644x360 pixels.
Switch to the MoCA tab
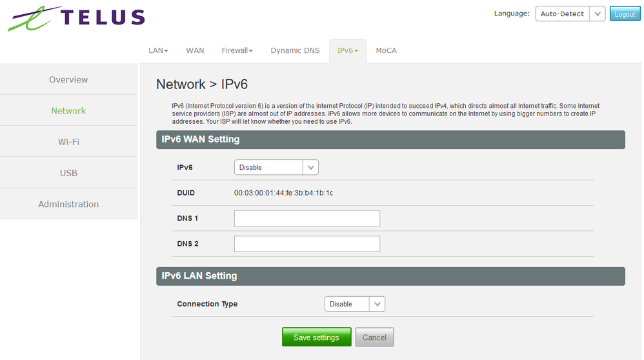(386, 50)
